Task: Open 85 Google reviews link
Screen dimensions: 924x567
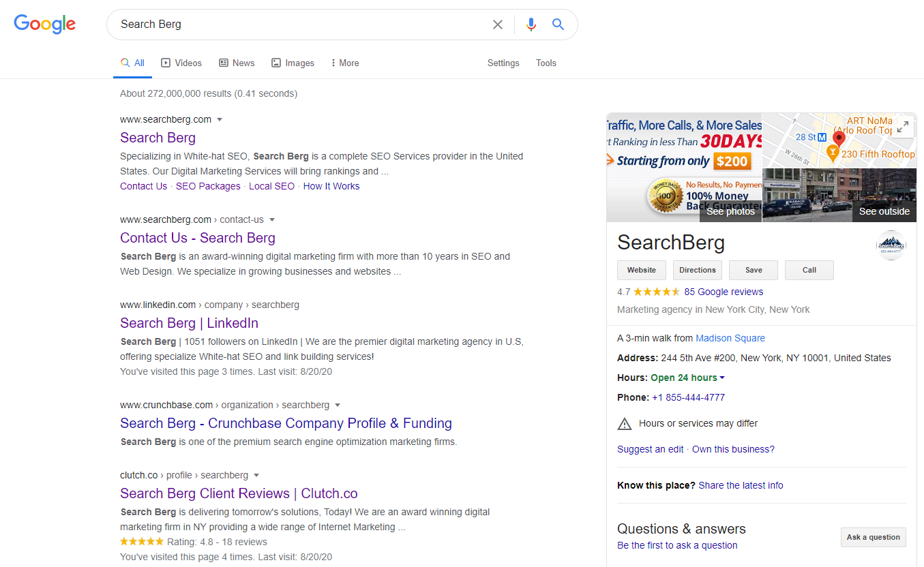Action: (724, 292)
